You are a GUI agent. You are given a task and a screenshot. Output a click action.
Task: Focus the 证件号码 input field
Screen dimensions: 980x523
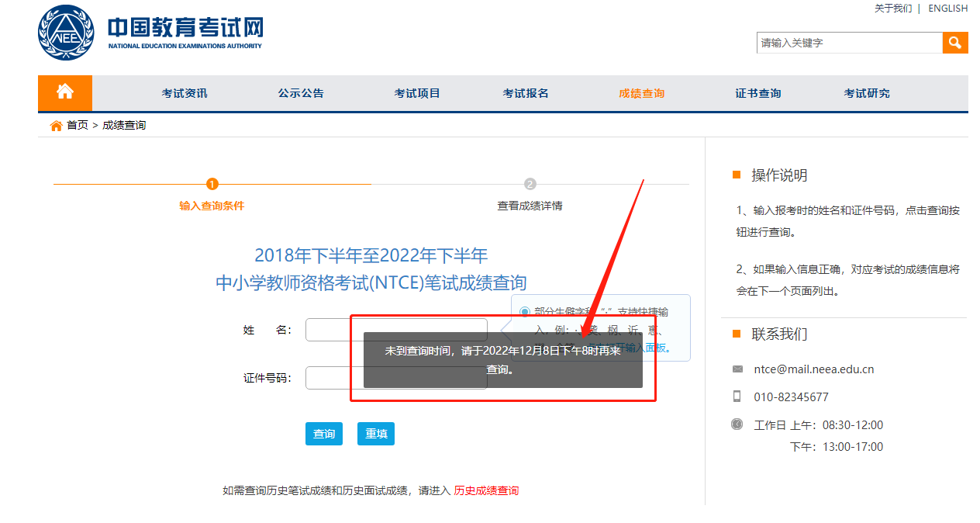[396, 378]
